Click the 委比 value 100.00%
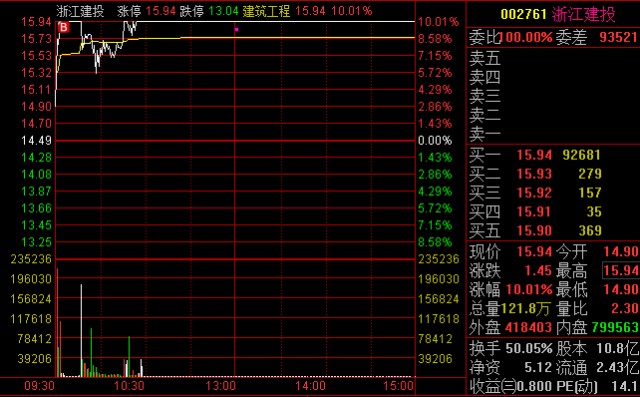 point(526,38)
